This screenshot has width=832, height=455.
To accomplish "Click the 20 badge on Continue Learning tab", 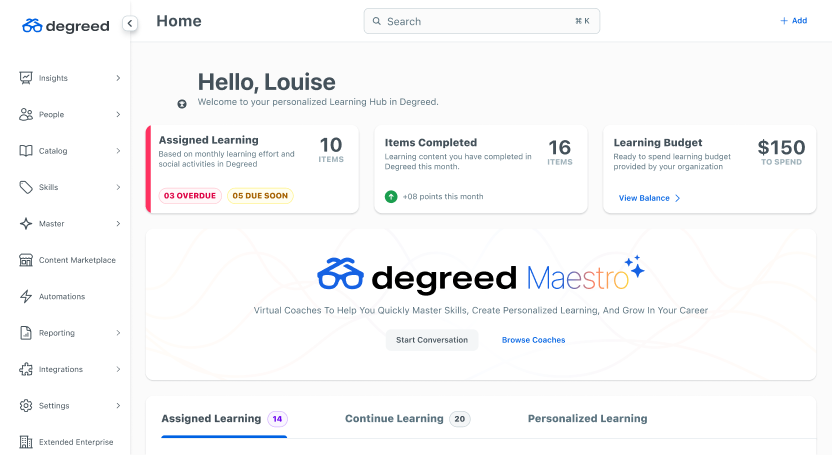I will point(460,419).
